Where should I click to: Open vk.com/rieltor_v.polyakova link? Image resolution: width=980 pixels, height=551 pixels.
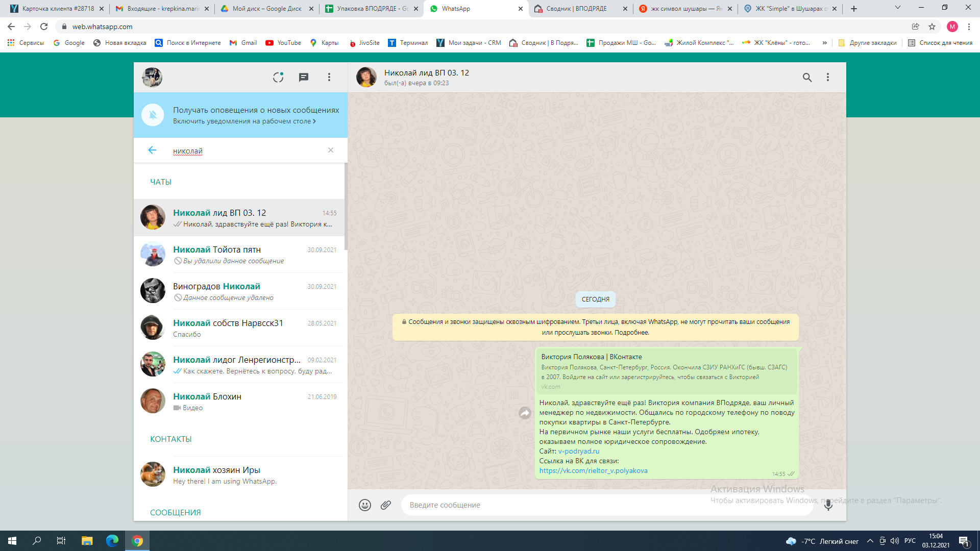click(593, 470)
